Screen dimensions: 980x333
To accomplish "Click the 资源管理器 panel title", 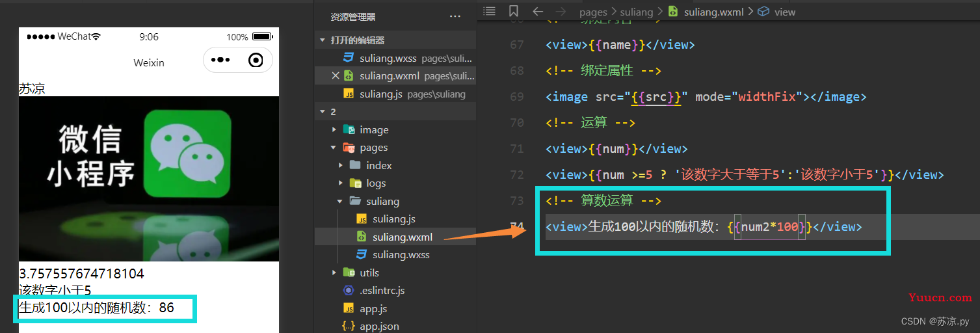I will (353, 17).
